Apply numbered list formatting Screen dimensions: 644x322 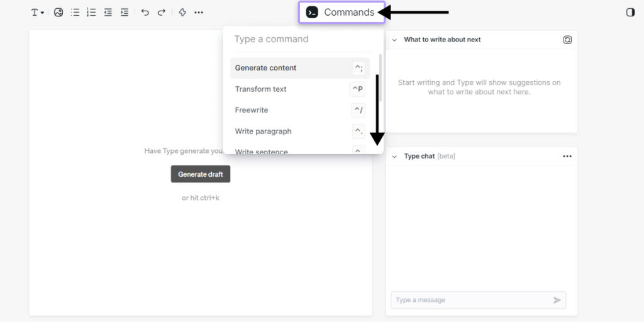(91, 12)
